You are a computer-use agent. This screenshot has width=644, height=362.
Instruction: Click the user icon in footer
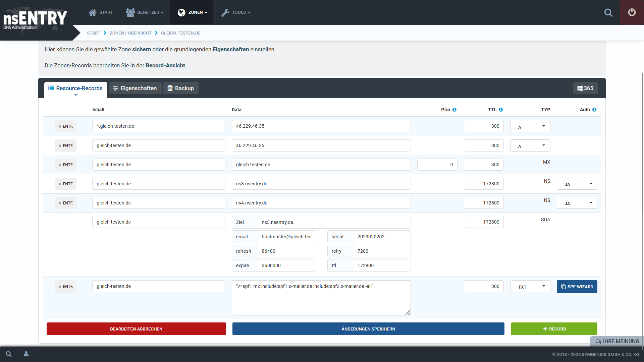tap(26, 354)
